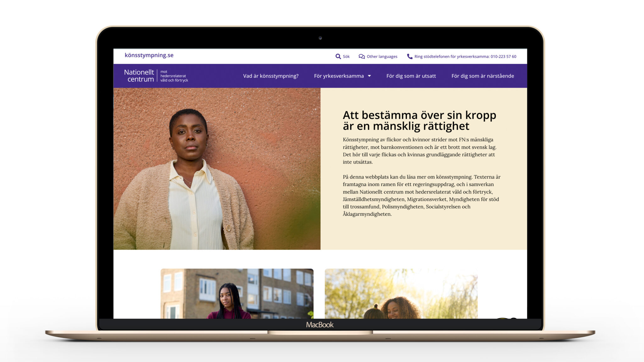The image size is (644, 362).
Task: Select the För yrkesverksamma menu item
Action: tap(339, 76)
